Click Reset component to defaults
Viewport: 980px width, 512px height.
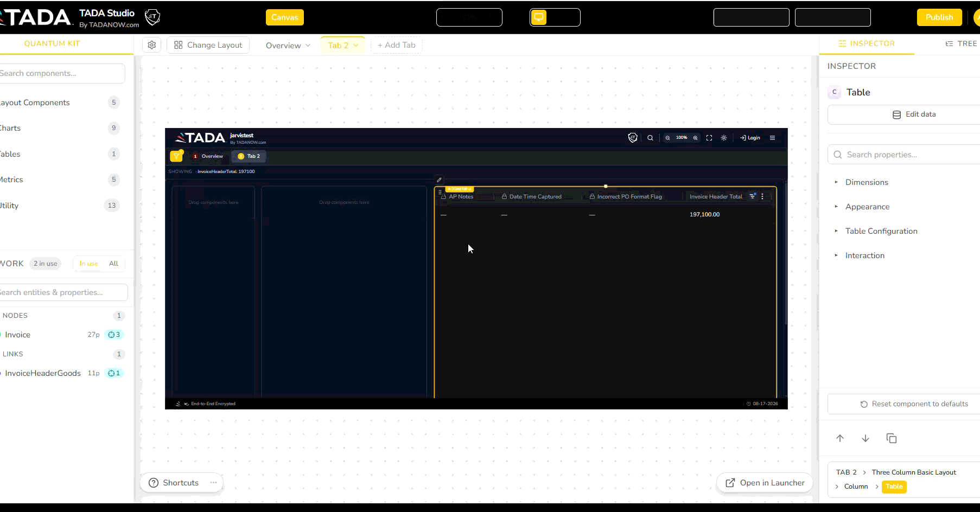pos(914,404)
